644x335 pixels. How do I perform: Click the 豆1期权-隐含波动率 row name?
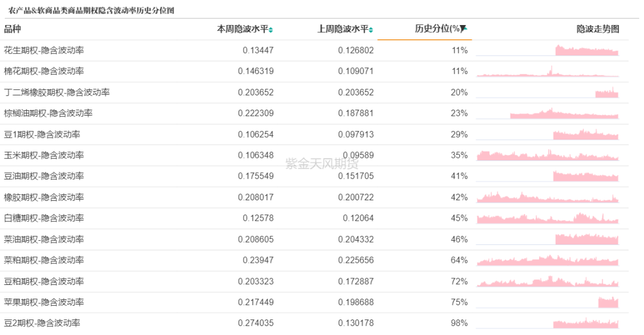(x=42, y=135)
